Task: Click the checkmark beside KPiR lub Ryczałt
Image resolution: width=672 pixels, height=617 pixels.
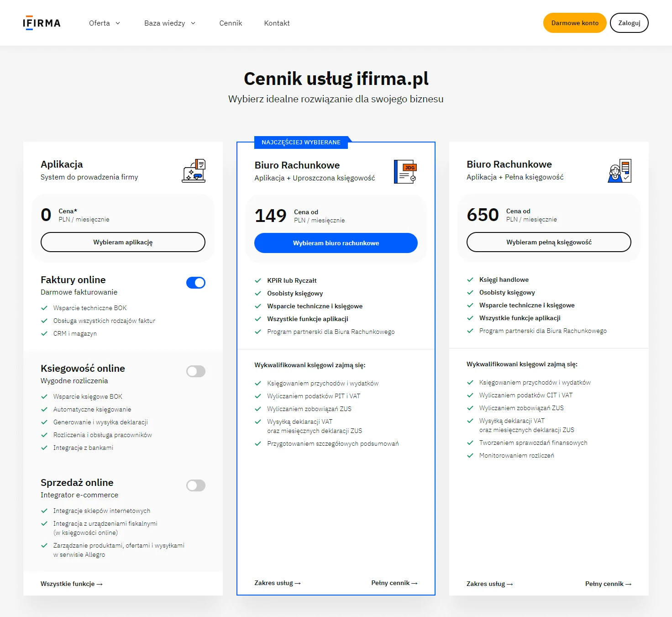Action: (x=258, y=280)
